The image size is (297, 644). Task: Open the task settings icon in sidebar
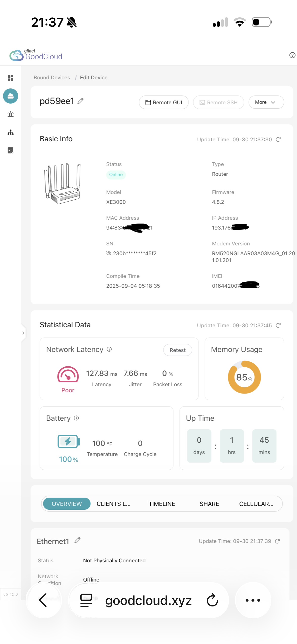click(x=11, y=150)
